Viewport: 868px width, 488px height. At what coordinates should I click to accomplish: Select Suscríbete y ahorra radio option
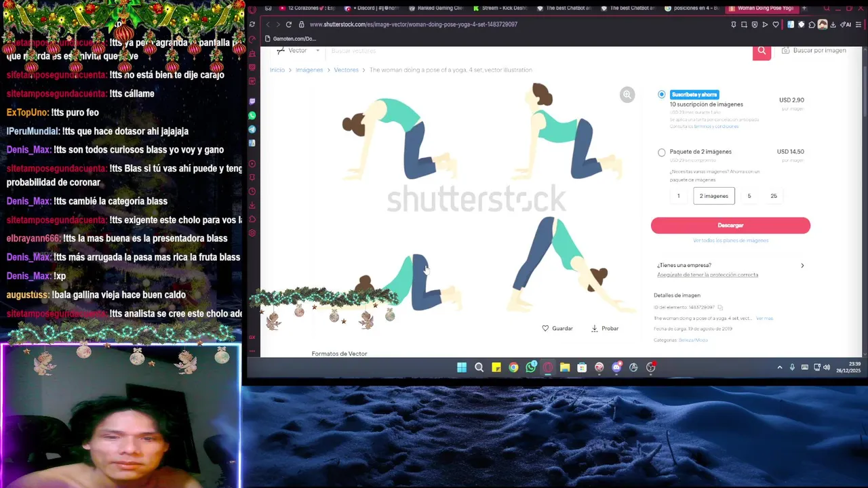pos(662,94)
